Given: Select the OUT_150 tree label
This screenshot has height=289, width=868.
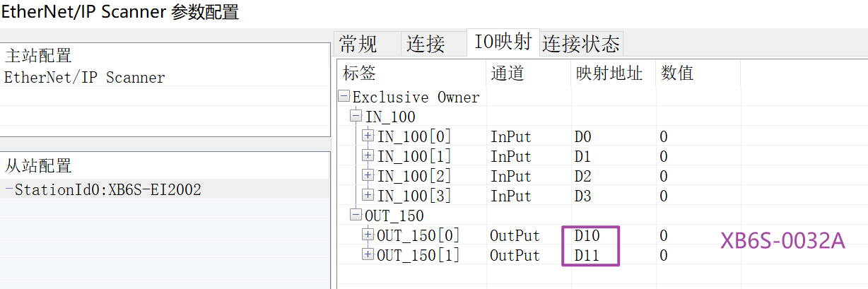Looking at the screenshot, I should pos(394,216).
